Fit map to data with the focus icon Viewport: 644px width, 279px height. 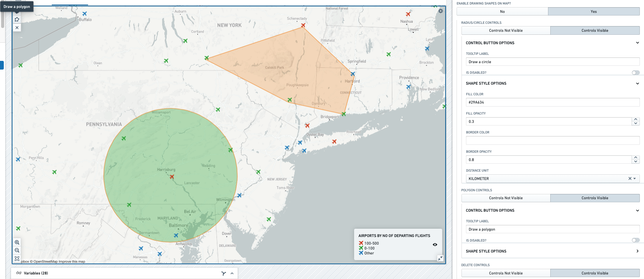click(17, 259)
